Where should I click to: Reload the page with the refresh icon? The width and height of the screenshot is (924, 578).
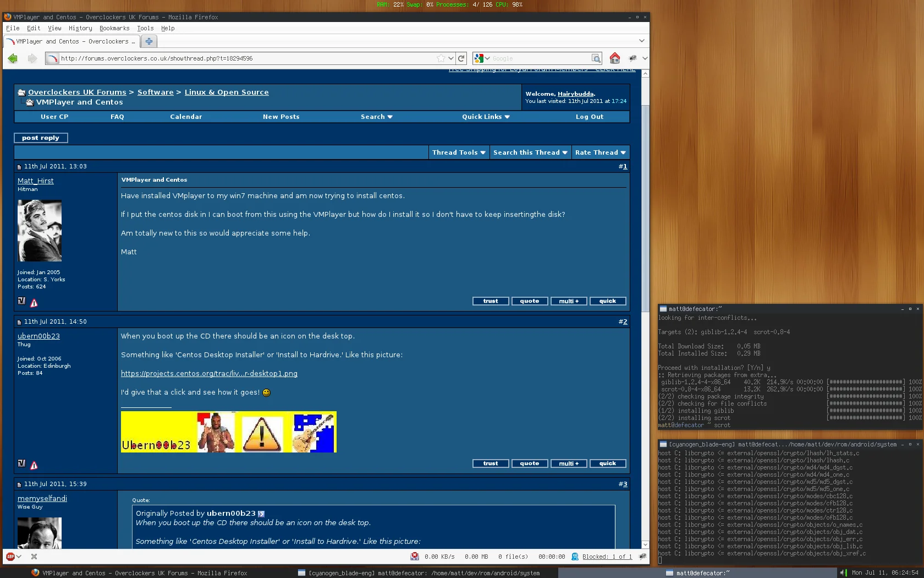coord(461,58)
